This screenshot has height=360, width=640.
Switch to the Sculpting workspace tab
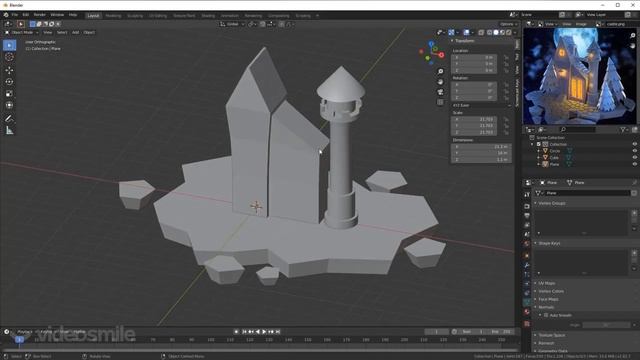pos(135,16)
